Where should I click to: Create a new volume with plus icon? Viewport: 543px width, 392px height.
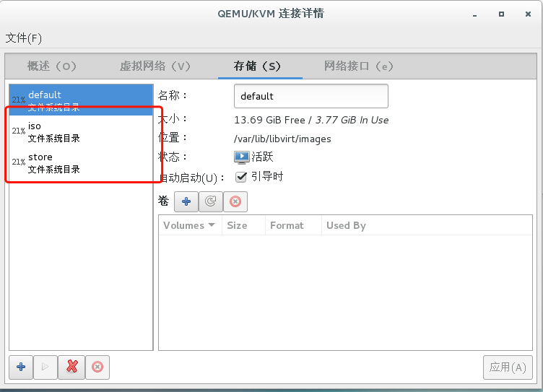click(x=186, y=201)
